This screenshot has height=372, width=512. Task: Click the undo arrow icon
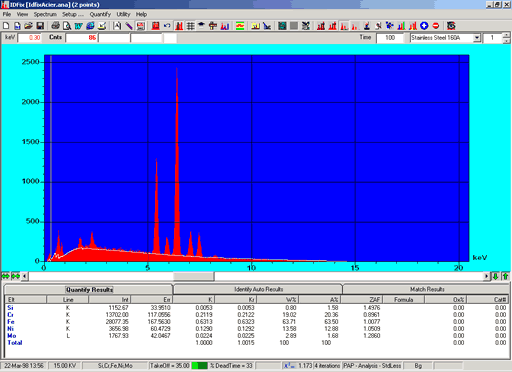(x=167, y=26)
